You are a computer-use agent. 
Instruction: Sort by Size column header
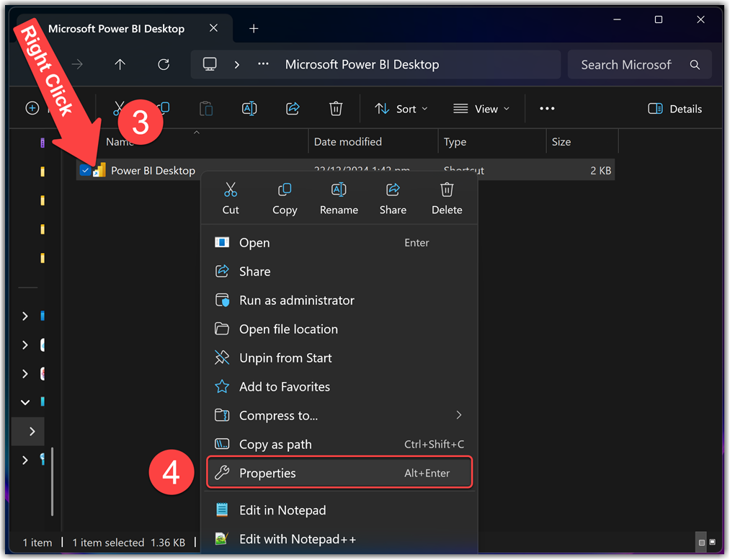coord(561,142)
